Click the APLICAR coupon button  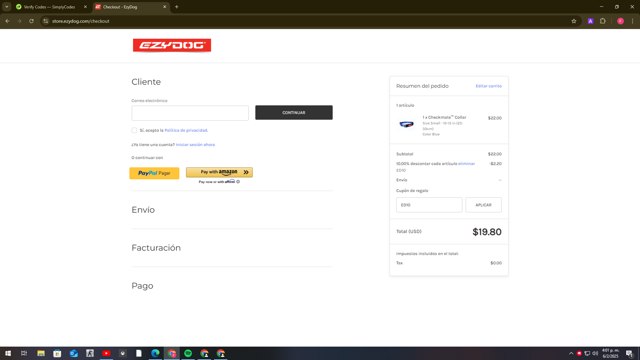coord(484,205)
